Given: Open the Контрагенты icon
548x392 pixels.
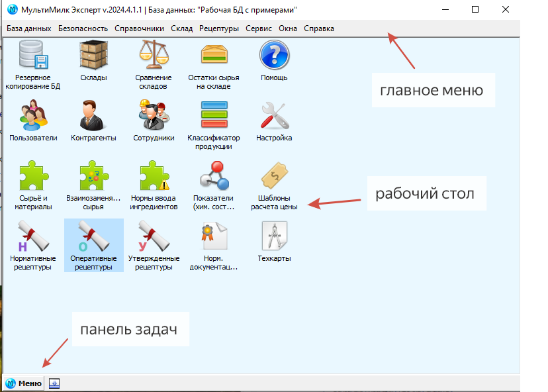Looking at the screenshot, I should click(x=93, y=115).
